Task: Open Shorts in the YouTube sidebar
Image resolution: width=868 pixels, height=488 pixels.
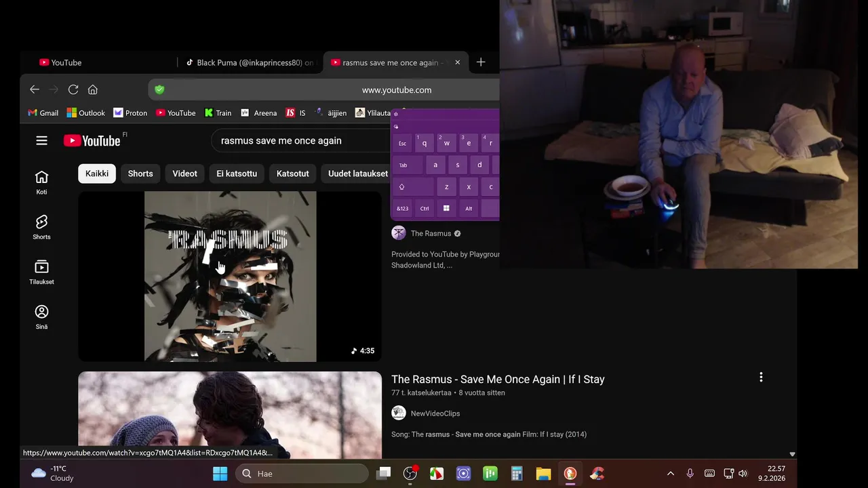Action: tap(42, 227)
